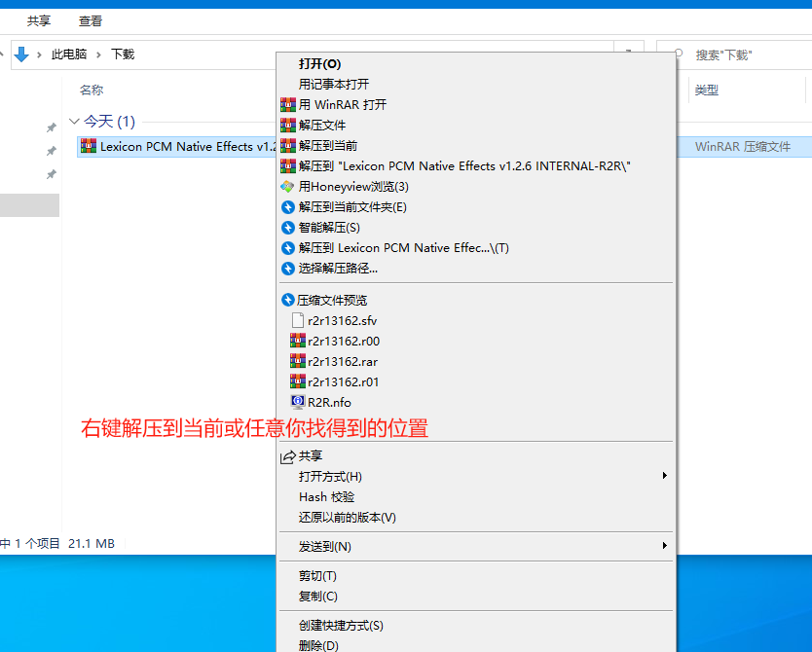Screen dimensions: 812x652
Task: Click monitor icon of R2R.nfo
Action: pyautogui.click(x=298, y=402)
